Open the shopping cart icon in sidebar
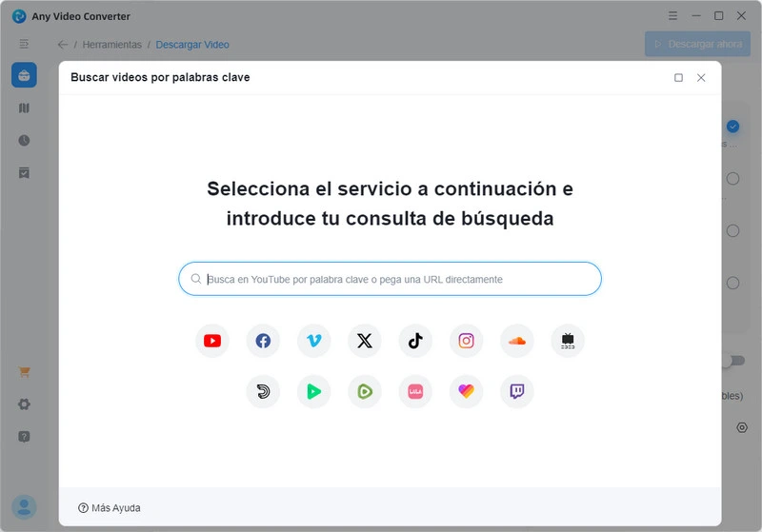Image resolution: width=762 pixels, height=532 pixels. (x=25, y=372)
